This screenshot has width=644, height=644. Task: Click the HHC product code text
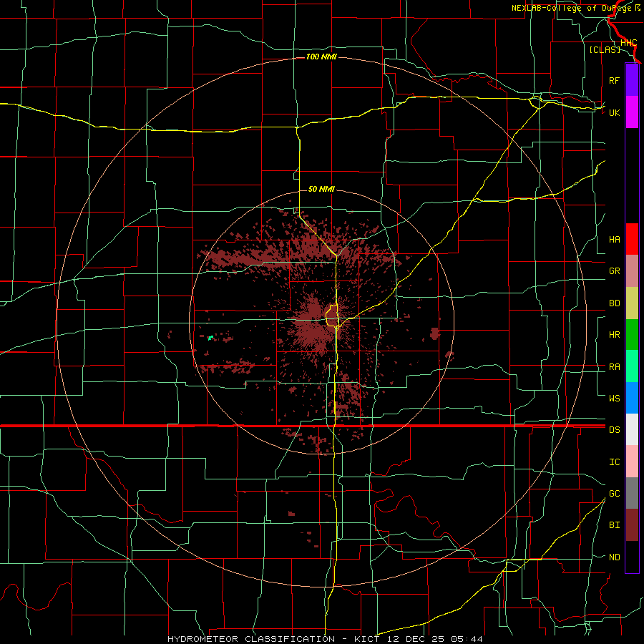pos(628,43)
